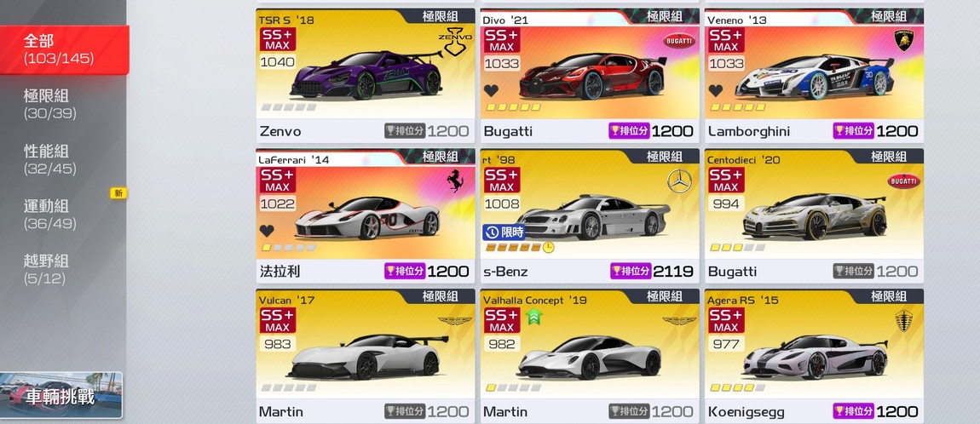Click the 排位分 2119 rank score badge

tap(652, 271)
